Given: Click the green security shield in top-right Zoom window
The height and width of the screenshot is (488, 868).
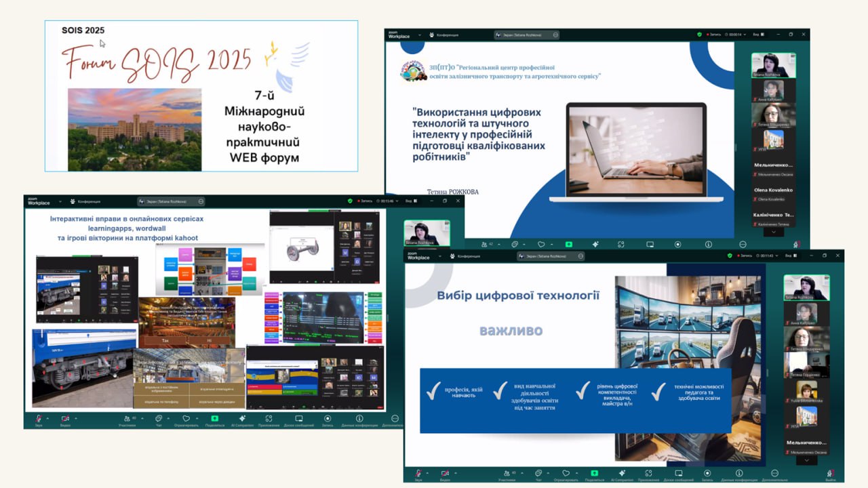Looking at the screenshot, I should pyautogui.click(x=699, y=35).
